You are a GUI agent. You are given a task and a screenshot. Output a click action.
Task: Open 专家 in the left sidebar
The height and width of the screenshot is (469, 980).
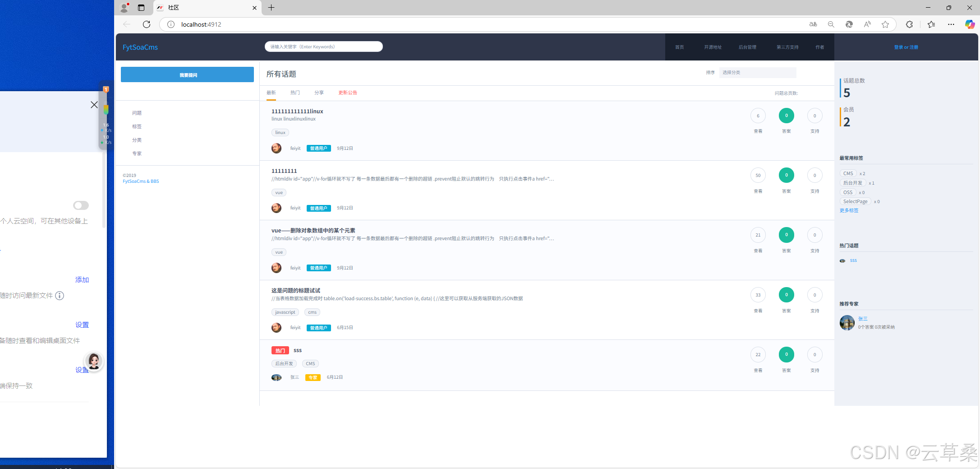[x=137, y=153]
